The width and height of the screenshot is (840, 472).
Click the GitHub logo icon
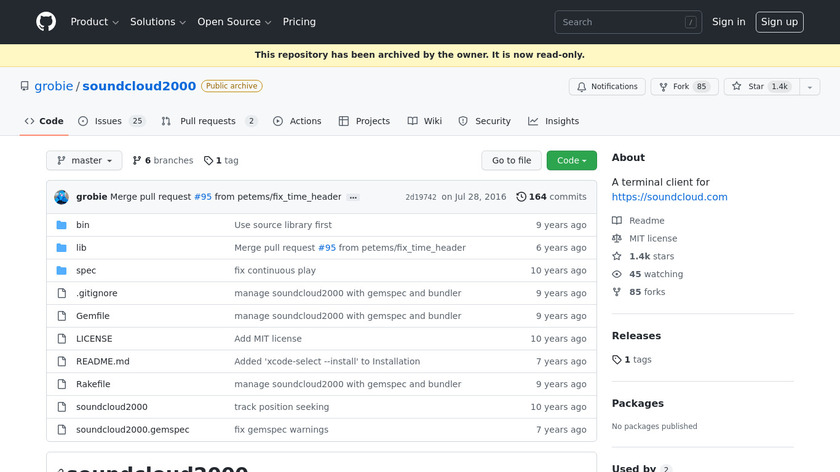point(46,22)
